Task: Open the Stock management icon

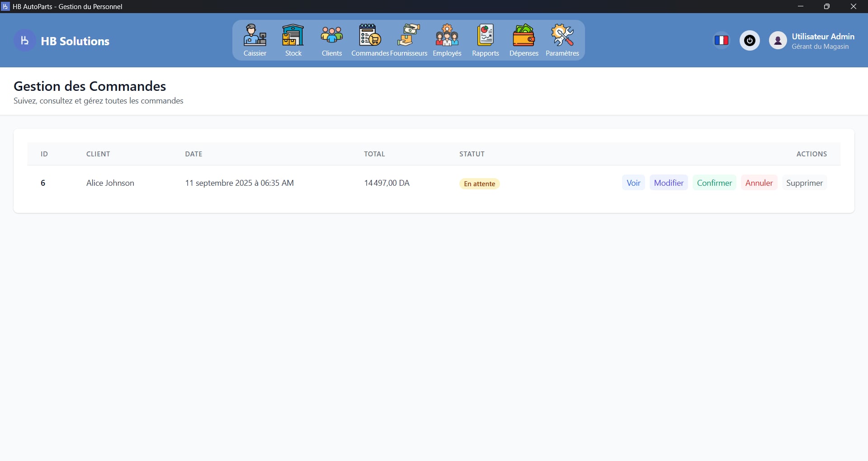Action: [x=292, y=40]
